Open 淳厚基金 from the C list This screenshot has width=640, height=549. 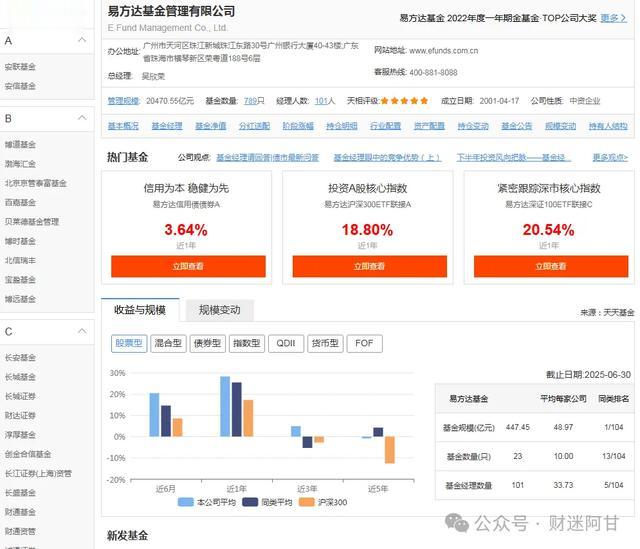[x=20, y=435]
